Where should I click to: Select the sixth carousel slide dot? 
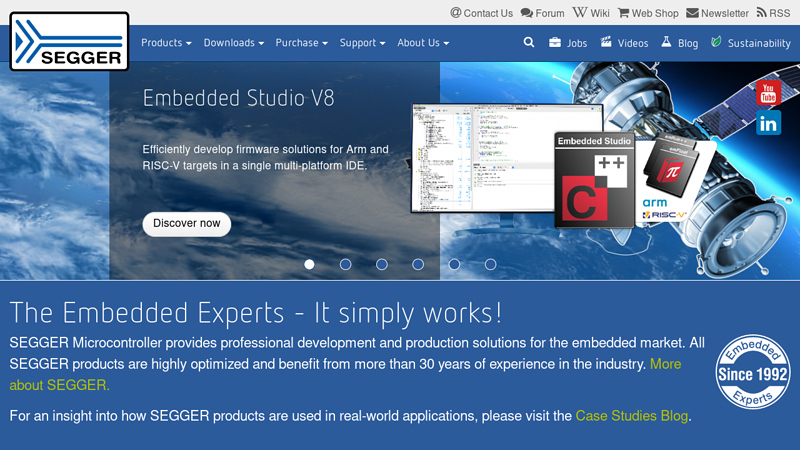click(490, 264)
